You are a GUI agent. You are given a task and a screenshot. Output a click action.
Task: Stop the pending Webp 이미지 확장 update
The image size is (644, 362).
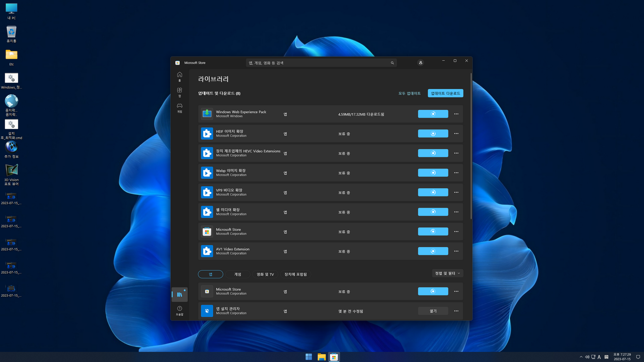[433, 172]
